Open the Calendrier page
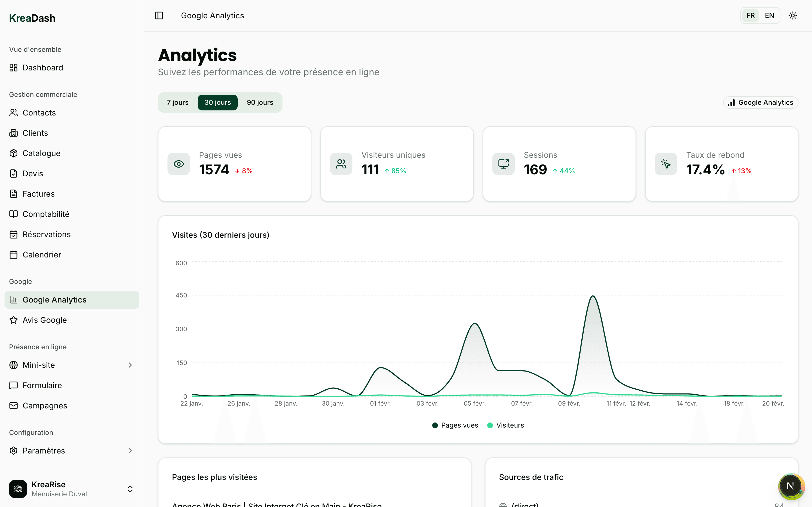Viewport: 812px width, 507px height. click(x=42, y=255)
